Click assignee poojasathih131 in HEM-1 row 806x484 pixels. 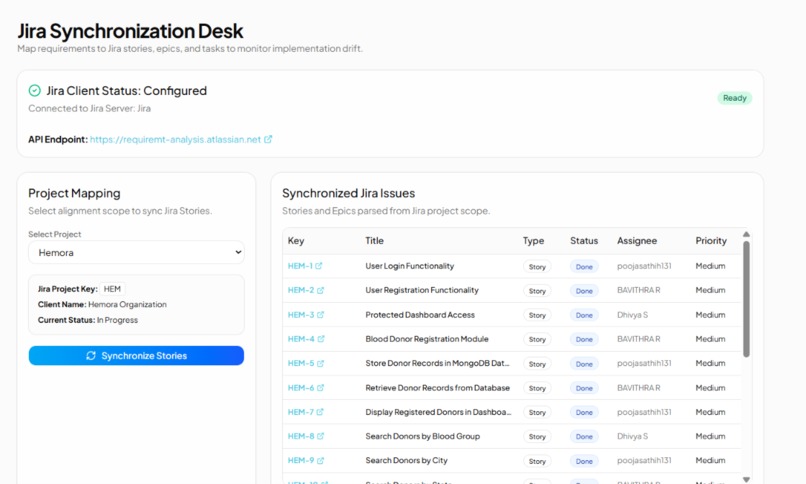click(644, 266)
